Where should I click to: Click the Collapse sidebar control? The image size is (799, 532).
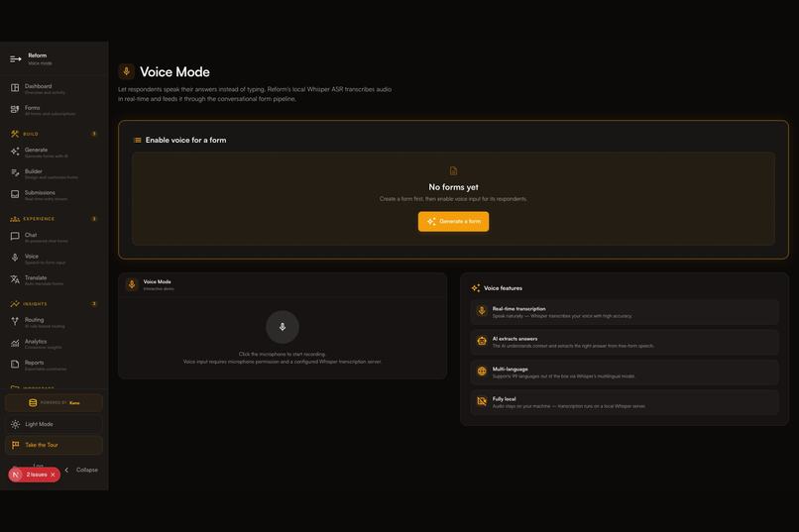point(81,470)
